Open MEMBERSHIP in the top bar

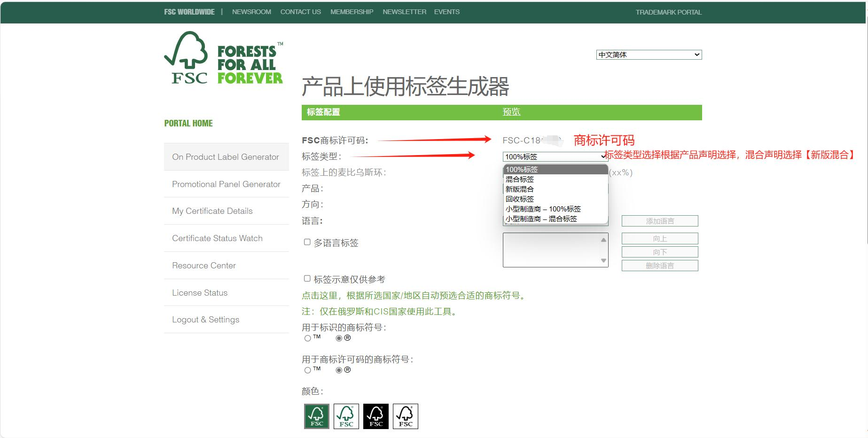pyautogui.click(x=352, y=12)
